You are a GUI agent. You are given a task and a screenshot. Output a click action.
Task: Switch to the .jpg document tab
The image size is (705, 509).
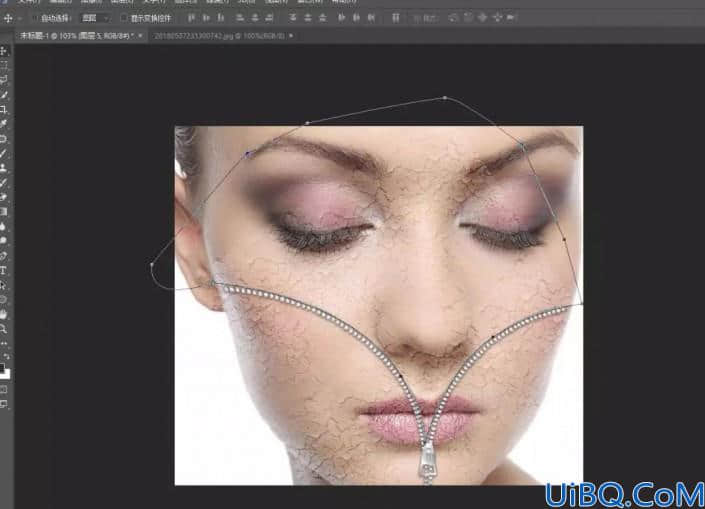pyautogui.click(x=219, y=36)
